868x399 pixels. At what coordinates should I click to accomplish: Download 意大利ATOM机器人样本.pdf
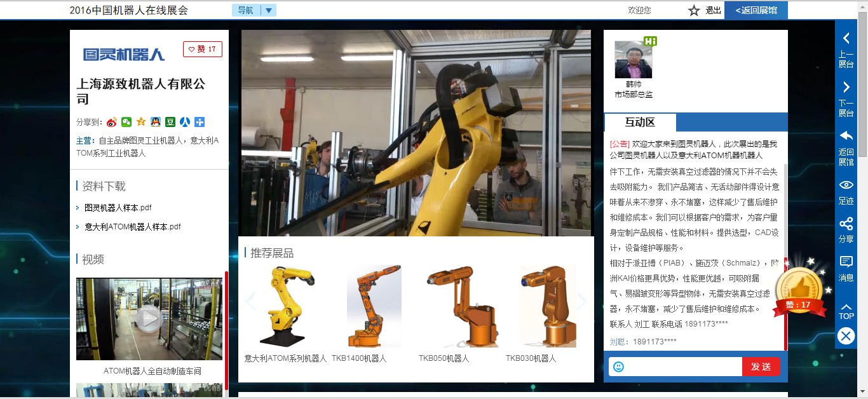tap(132, 227)
